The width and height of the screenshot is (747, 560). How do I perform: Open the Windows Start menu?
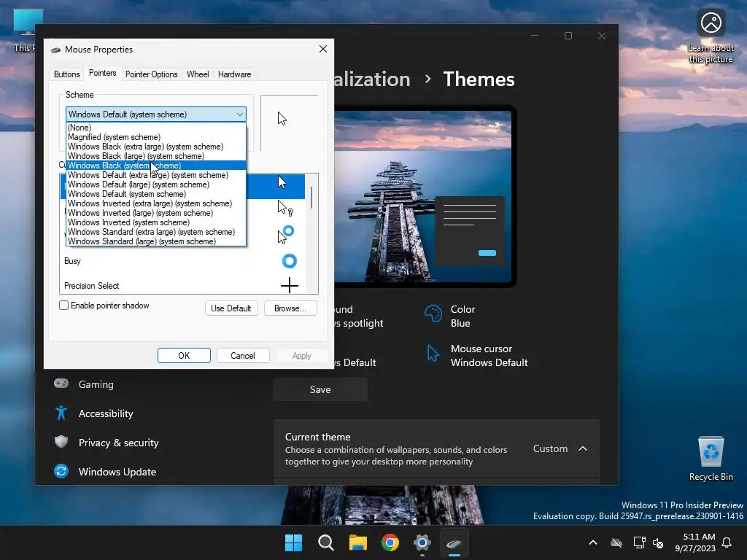293,542
